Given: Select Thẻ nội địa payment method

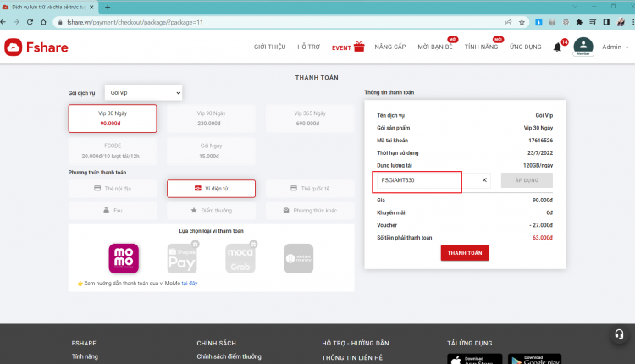Looking at the screenshot, I should 113,189.
